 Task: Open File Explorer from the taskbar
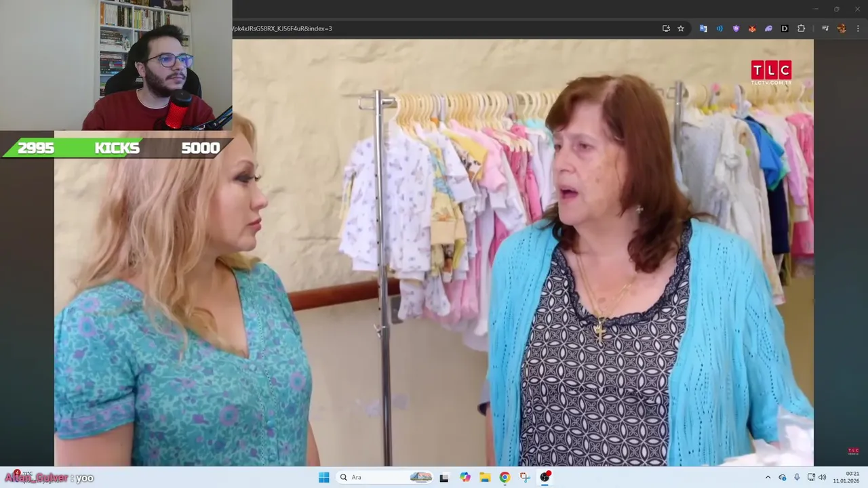[485, 477]
